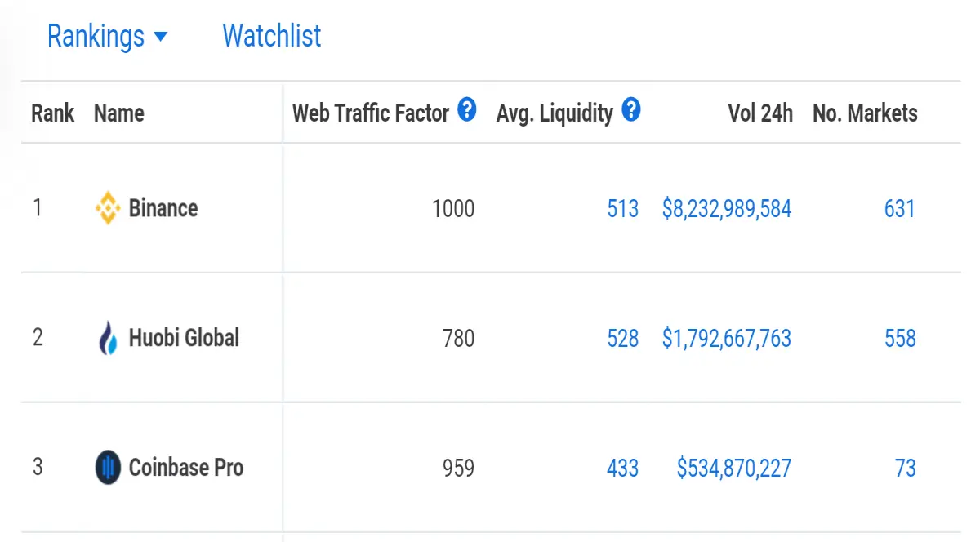Switch to the Watchlist tab
This screenshot has width=980, height=542.
pos(272,36)
